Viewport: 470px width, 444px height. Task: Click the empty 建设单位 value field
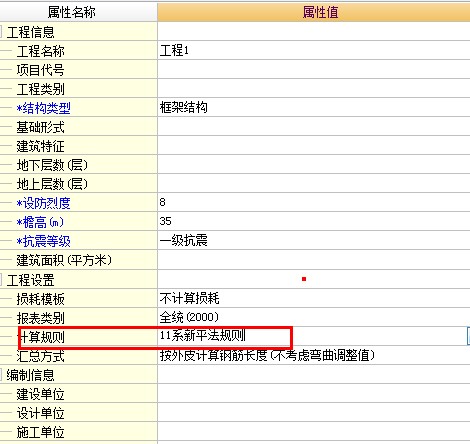click(x=314, y=394)
